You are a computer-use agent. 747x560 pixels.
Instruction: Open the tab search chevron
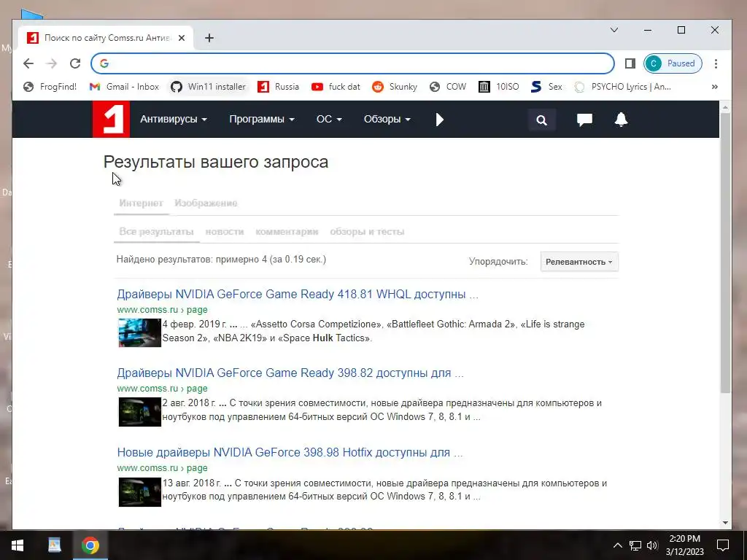tap(614, 30)
